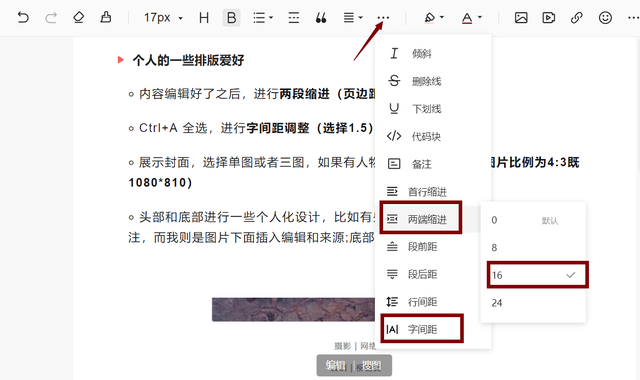The height and width of the screenshot is (380, 640).
Task: Insert a divider line with toolbar icon
Action: (x=293, y=18)
